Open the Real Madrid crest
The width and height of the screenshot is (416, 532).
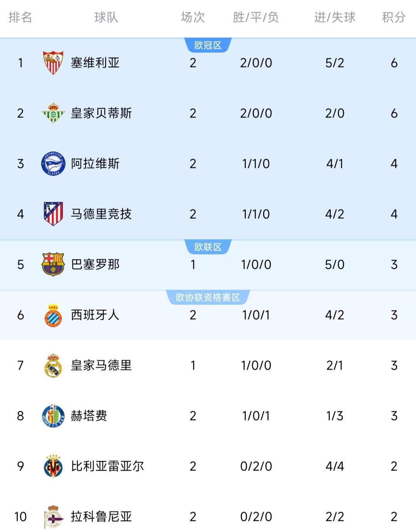53,365
